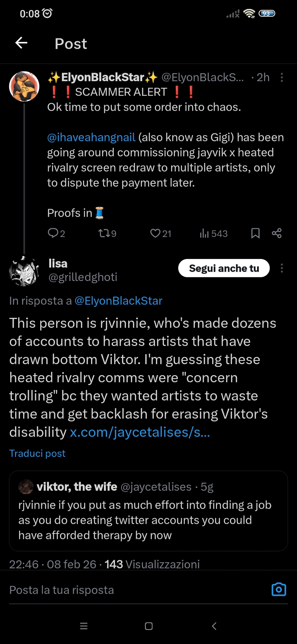
Task: Open lisa's profile avatar
Action: [24, 271]
